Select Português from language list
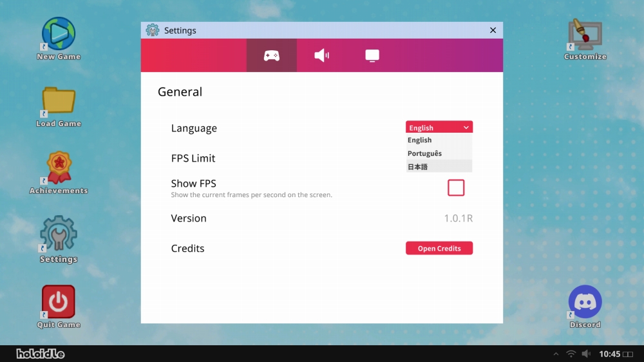Viewport: 644px width, 362px height. click(439, 153)
